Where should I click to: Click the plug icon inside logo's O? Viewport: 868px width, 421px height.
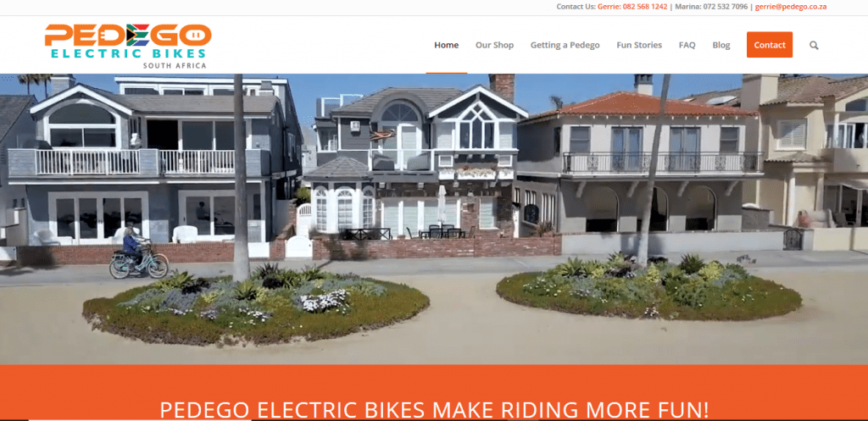tap(192, 36)
